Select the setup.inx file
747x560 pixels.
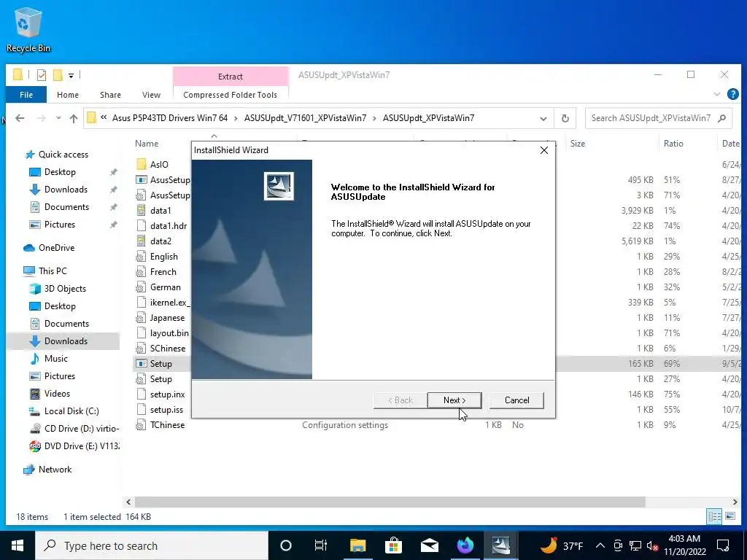pos(167,394)
